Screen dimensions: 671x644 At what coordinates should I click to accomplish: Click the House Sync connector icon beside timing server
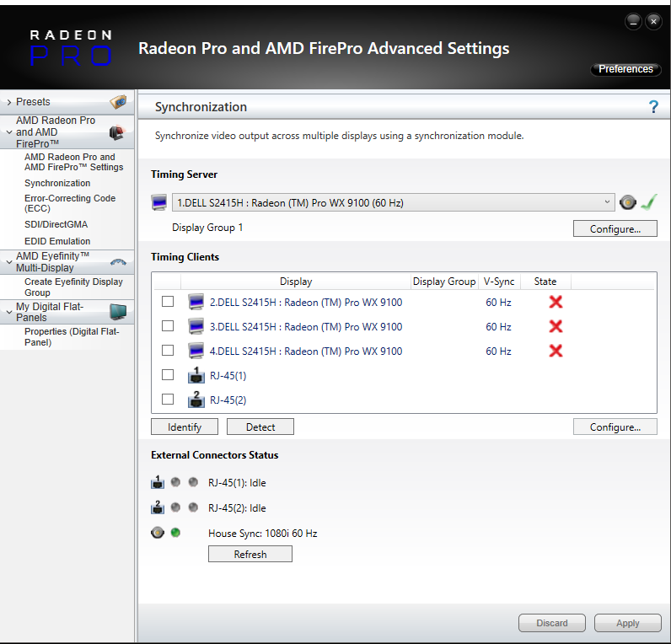(627, 202)
